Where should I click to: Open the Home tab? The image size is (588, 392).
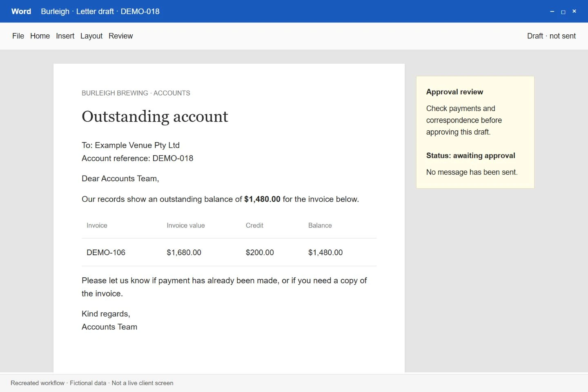(40, 36)
